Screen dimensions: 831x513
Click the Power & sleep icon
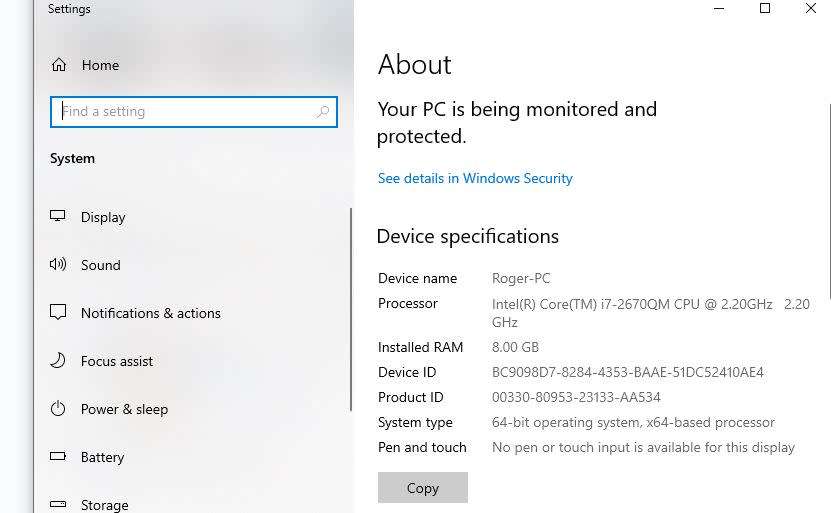[x=58, y=409]
